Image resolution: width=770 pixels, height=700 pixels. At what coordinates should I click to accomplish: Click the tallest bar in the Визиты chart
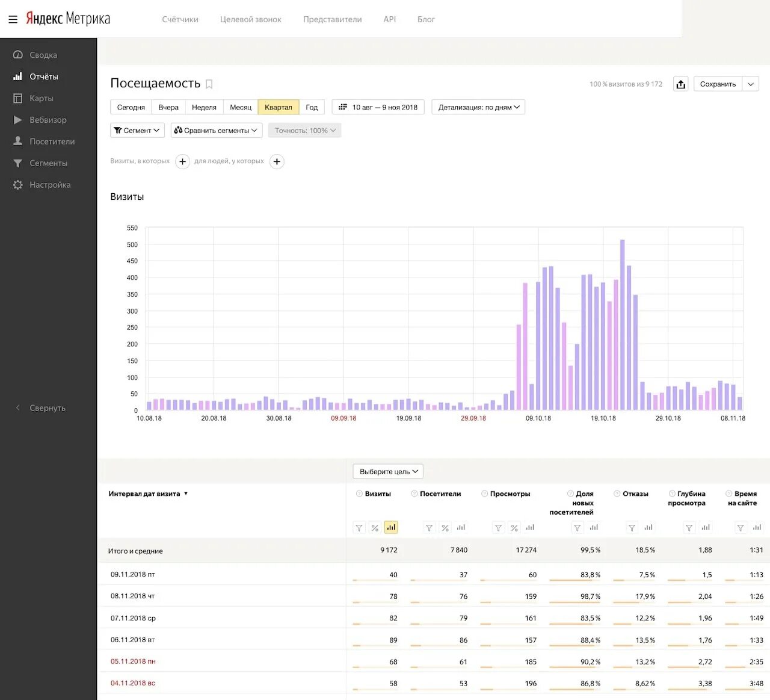(623, 325)
